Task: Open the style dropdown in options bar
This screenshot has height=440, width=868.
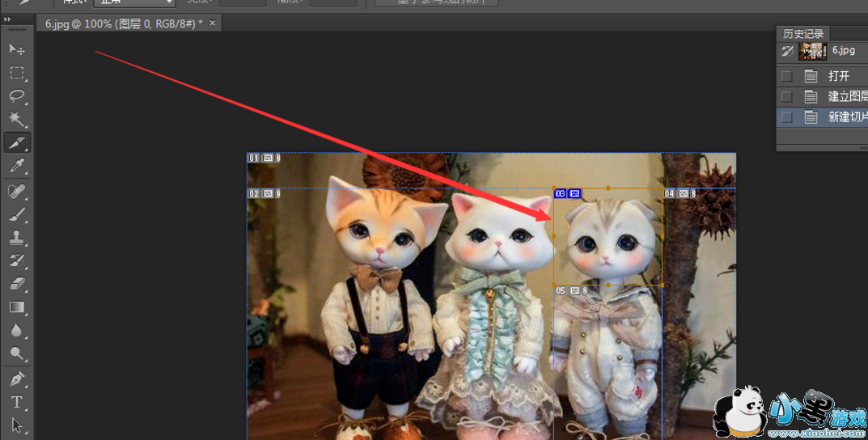Action: (134, 2)
